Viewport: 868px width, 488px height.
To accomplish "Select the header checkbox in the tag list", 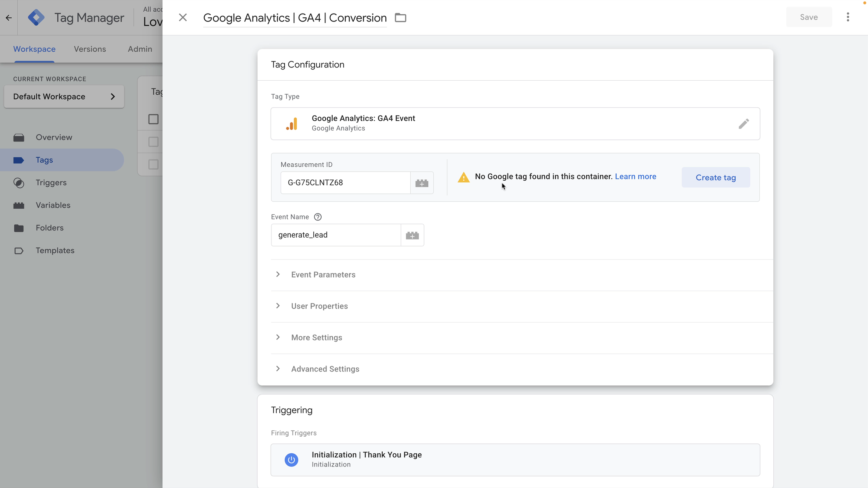I will pos(153,119).
